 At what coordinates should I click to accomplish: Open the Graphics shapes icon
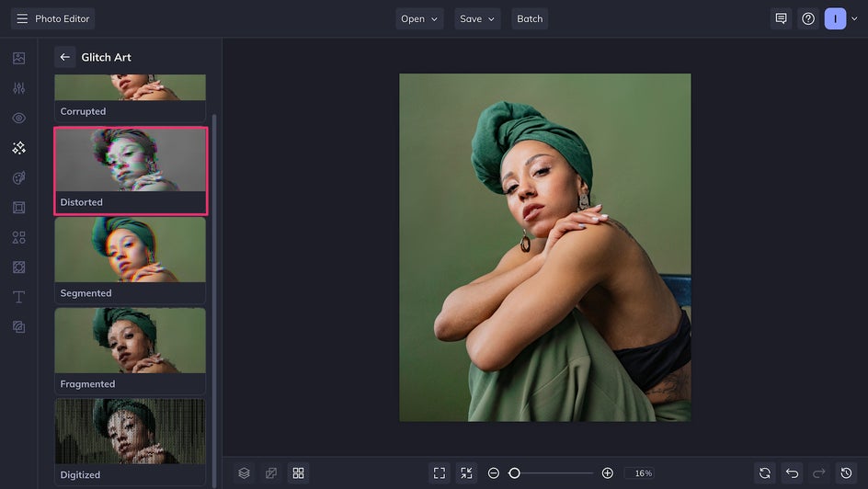(18, 237)
